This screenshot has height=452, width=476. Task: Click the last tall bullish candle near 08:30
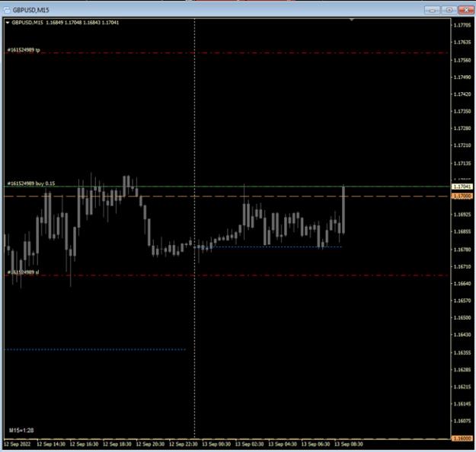point(343,209)
